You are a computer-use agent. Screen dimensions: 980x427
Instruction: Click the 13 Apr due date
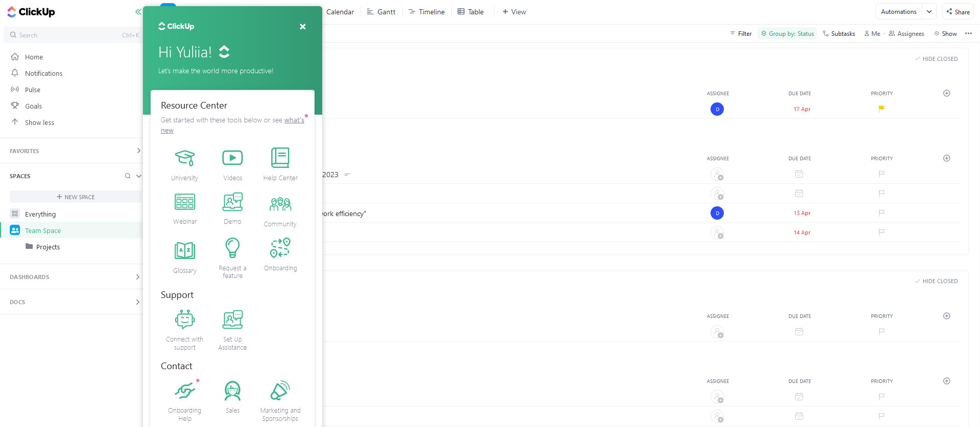click(802, 213)
